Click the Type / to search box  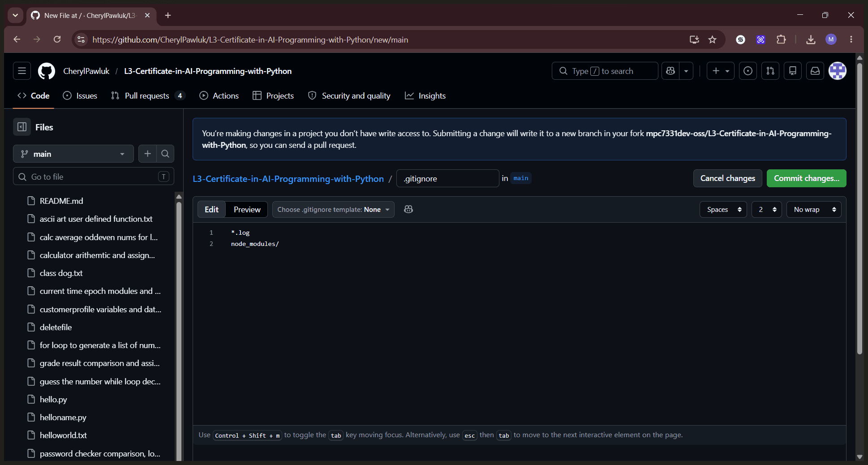coord(605,71)
